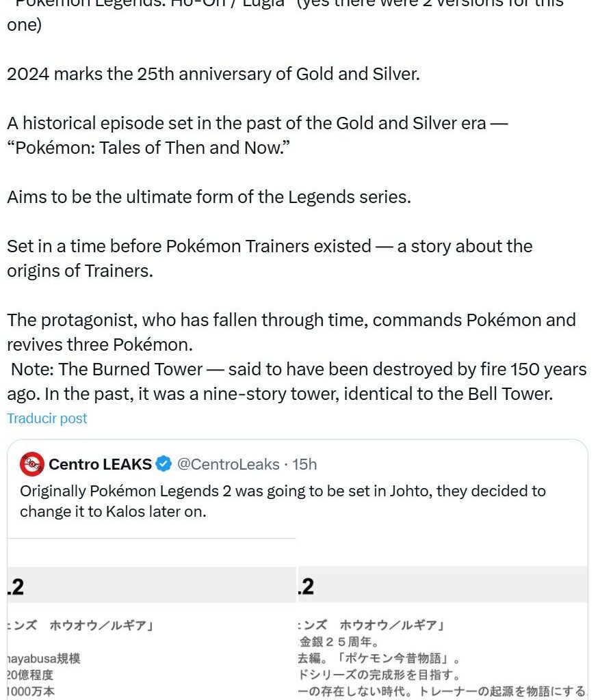This screenshot has width=600, height=700.
Task: Click the Burned Tower note text
Action: 294,381
